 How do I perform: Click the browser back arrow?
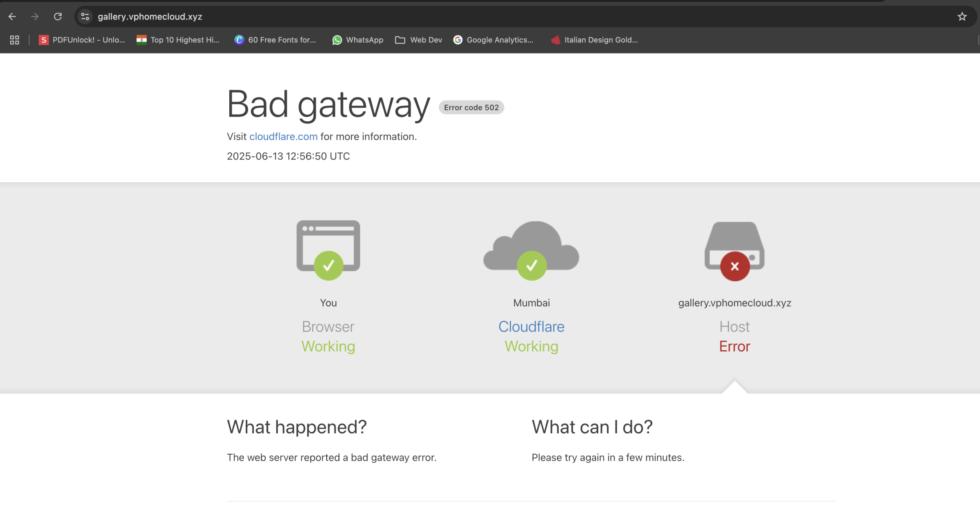pos(12,16)
